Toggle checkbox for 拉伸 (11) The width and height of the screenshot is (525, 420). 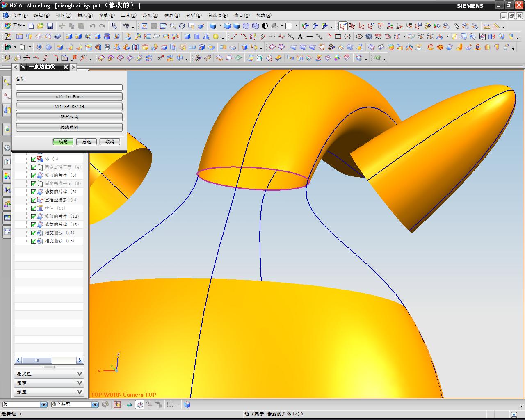click(x=34, y=208)
